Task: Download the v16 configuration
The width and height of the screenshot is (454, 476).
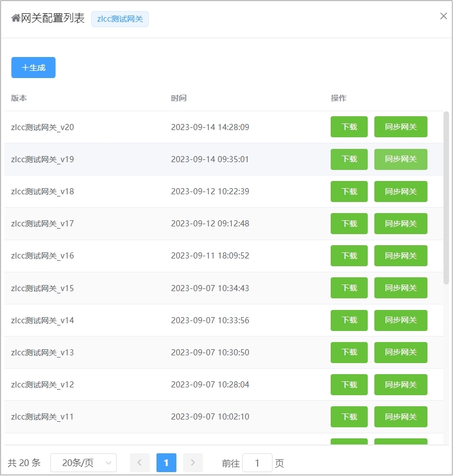Action: point(349,256)
